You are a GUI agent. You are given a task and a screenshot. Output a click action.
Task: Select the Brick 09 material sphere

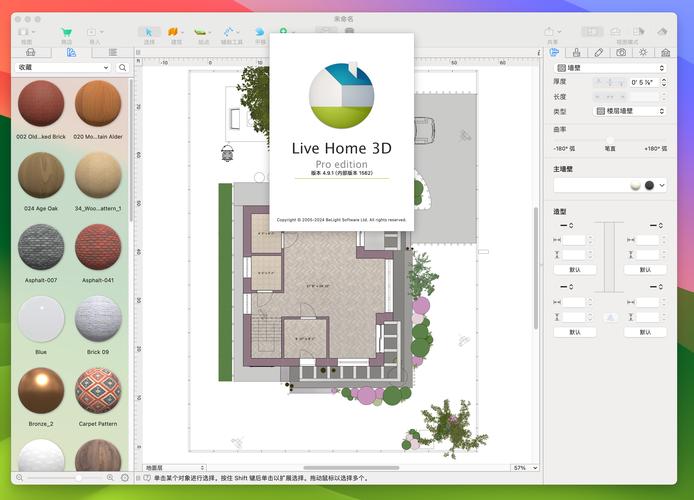click(x=98, y=319)
